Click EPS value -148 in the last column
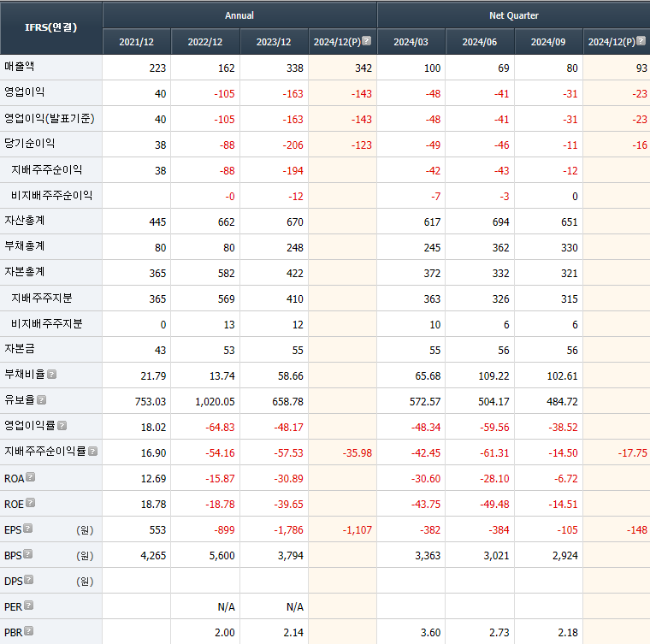The height and width of the screenshot is (644, 650). point(636,530)
